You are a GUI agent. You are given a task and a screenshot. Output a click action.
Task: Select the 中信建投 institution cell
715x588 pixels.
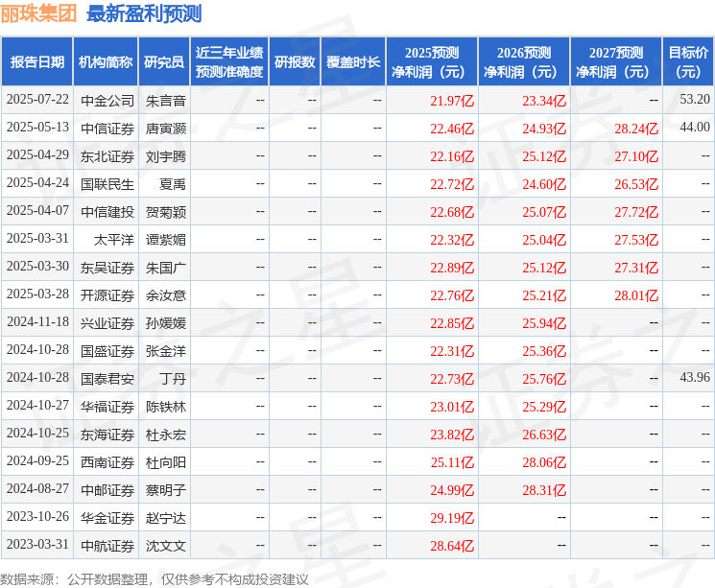107,212
